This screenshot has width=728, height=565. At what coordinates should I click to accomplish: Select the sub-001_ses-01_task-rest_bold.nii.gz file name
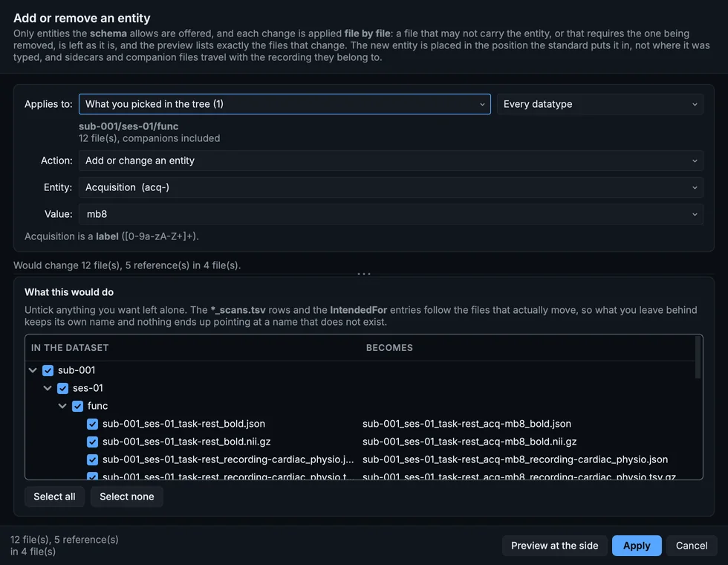(186, 442)
